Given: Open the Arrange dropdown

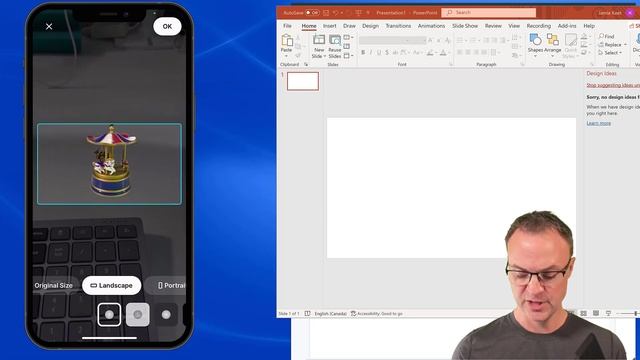Looking at the screenshot, I should 553,45.
